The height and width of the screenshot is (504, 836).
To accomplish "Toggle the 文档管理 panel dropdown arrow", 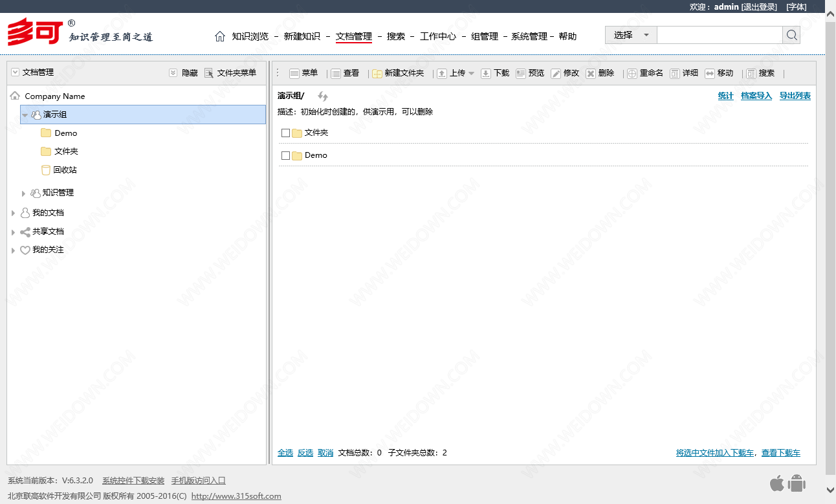I will click(x=16, y=72).
